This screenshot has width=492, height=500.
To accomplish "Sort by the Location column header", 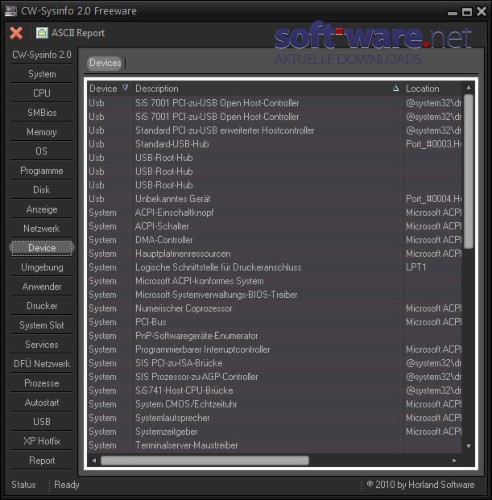I will pos(432,88).
